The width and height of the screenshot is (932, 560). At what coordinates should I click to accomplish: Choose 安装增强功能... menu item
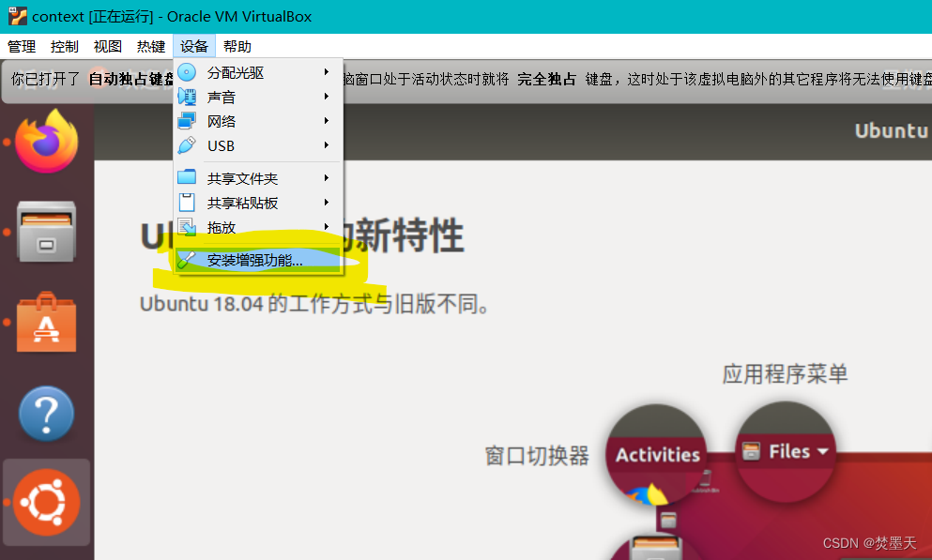[x=258, y=260]
